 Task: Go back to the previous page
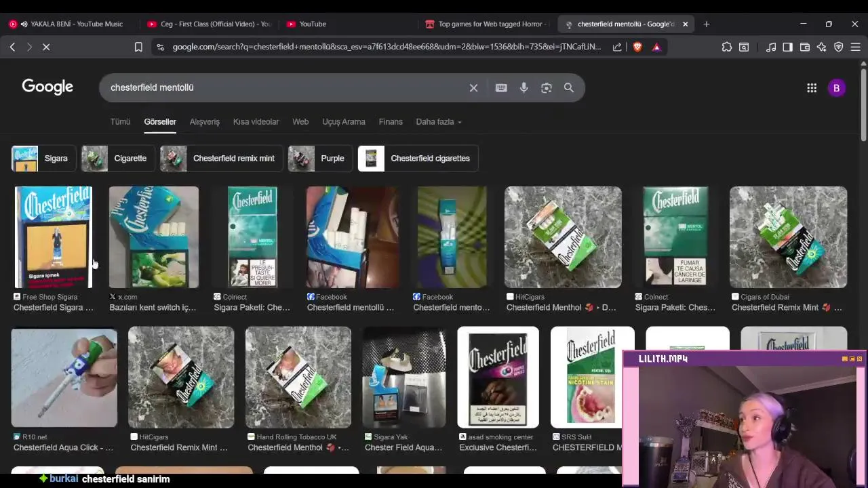coord(12,47)
